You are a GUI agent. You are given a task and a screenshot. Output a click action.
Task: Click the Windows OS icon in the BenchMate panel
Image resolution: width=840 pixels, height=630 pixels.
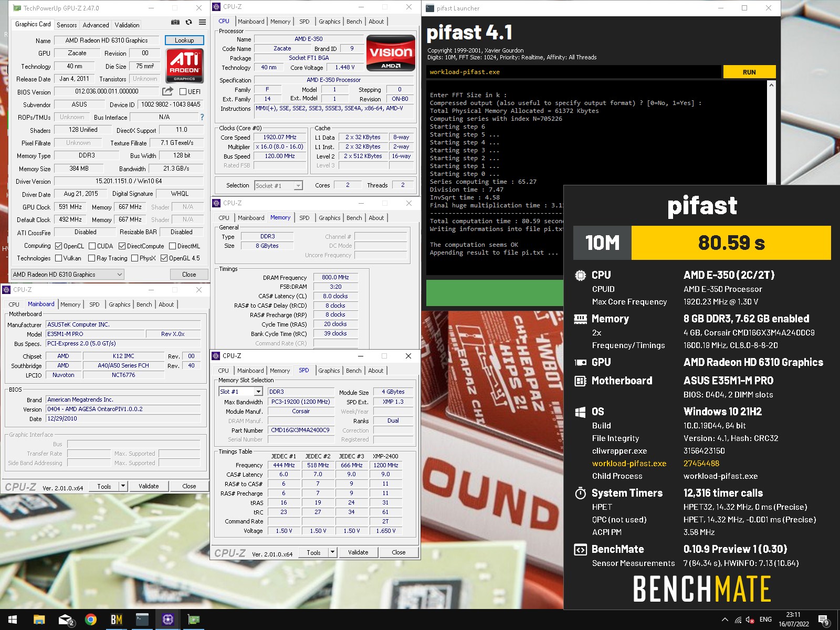coord(580,412)
